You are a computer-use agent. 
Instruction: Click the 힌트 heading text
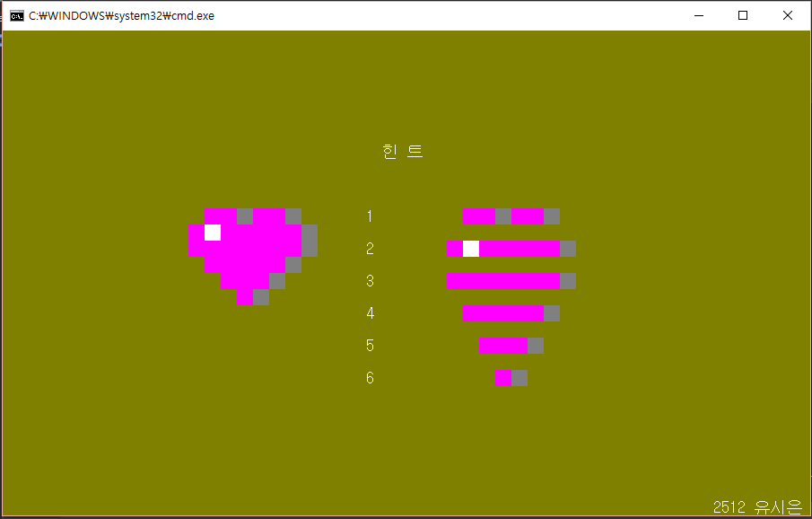click(402, 150)
